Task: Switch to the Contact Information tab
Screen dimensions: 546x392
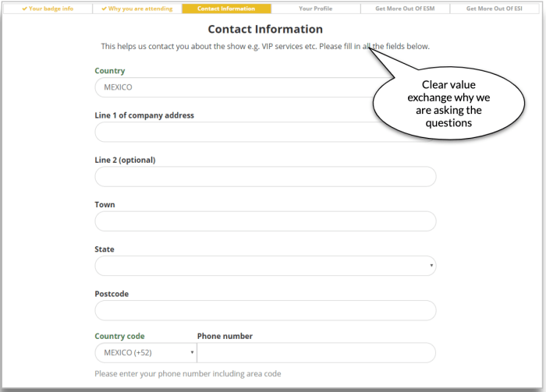Action: [x=226, y=9]
